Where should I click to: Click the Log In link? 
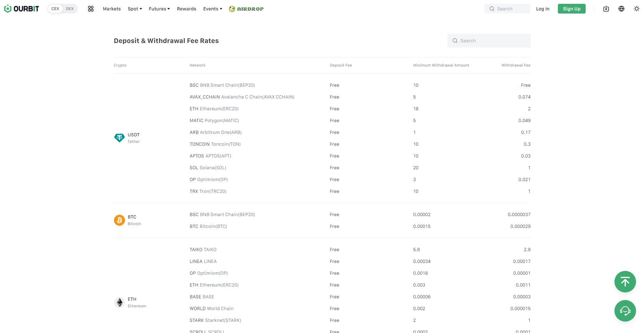[543, 9]
